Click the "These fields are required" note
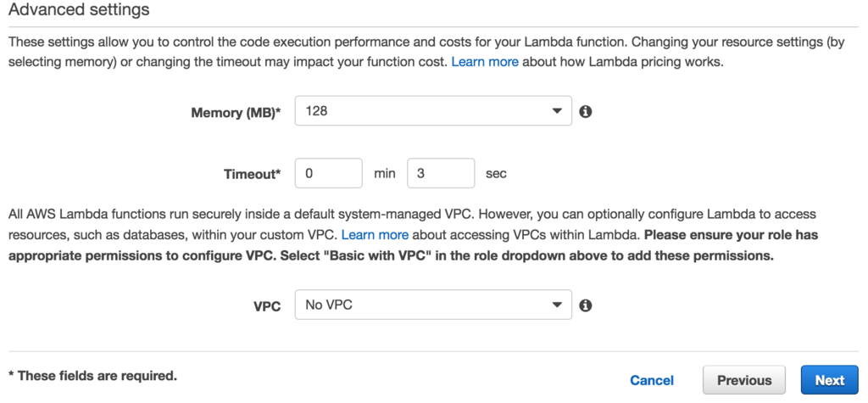Image resolution: width=868 pixels, height=403 pixels. pos(92,375)
